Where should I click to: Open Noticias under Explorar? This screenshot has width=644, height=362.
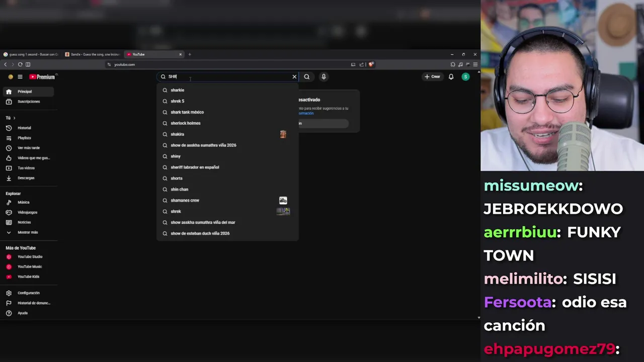[28, 222]
